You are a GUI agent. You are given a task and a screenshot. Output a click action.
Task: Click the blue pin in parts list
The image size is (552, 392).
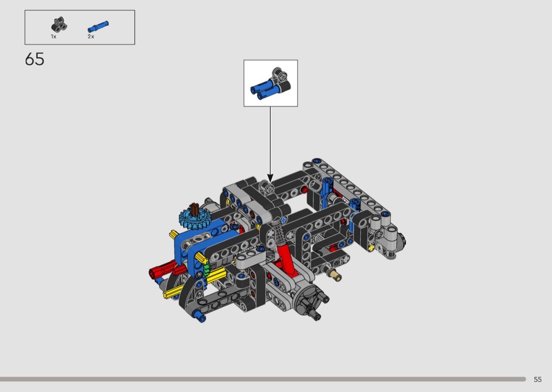(x=98, y=25)
